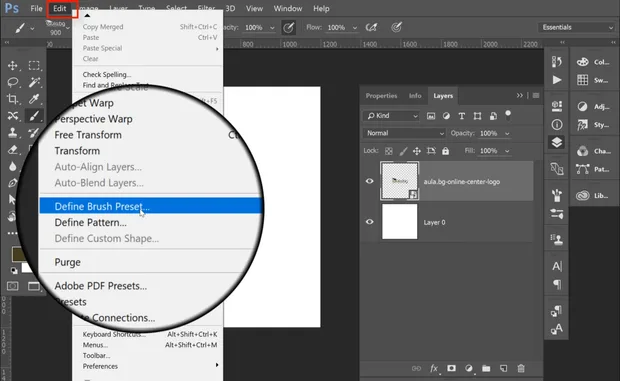Toggle lock transparent pixels
This screenshot has height=381, width=620.
389,151
